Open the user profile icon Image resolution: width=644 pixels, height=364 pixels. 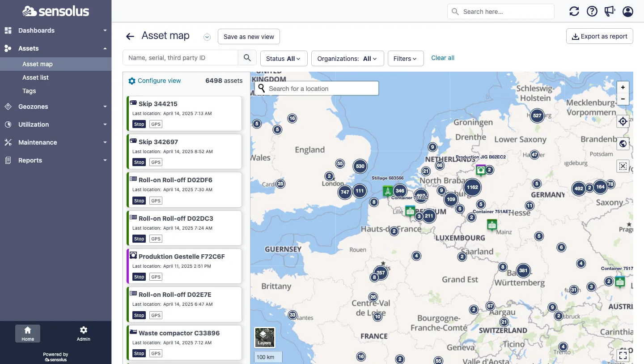pyautogui.click(x=628, y=12)
